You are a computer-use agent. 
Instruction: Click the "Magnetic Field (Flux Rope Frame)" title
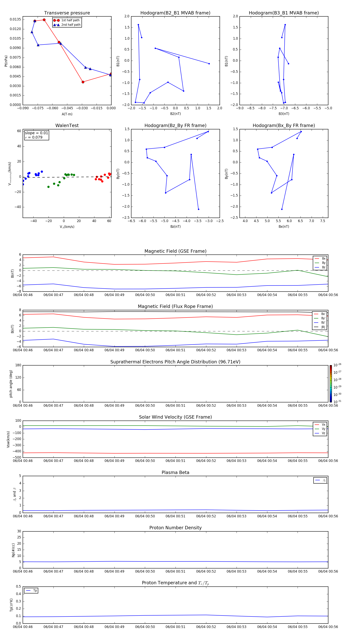pyautogui.click(x=175, y=307)
